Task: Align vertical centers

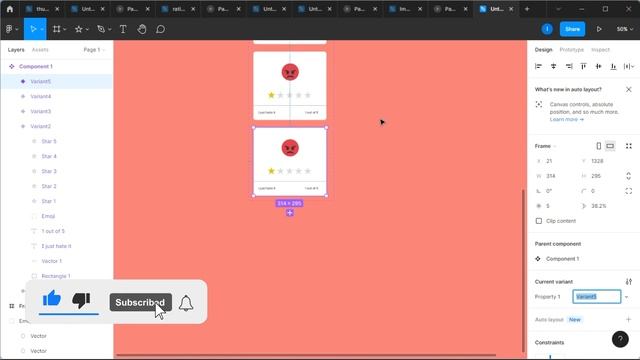Action: tap(598, 66)
